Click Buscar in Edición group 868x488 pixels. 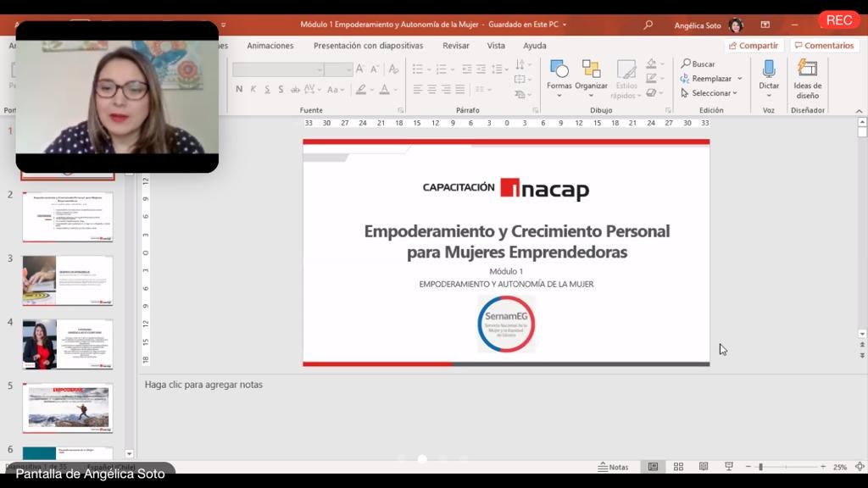coord(698,64)
